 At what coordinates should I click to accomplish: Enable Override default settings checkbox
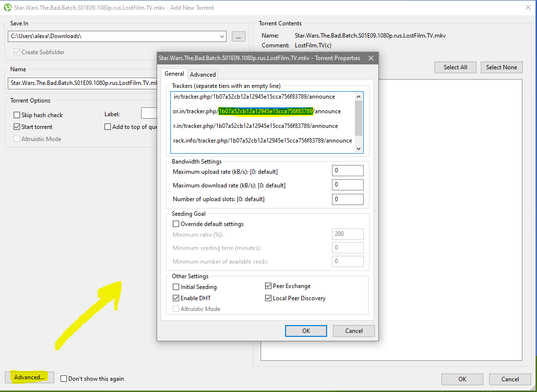[176, 224]
